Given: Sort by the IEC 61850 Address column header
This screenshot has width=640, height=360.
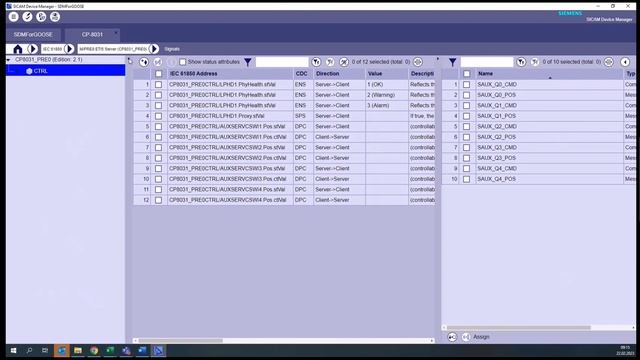Looking at the screenshot, I should (230, 74).
